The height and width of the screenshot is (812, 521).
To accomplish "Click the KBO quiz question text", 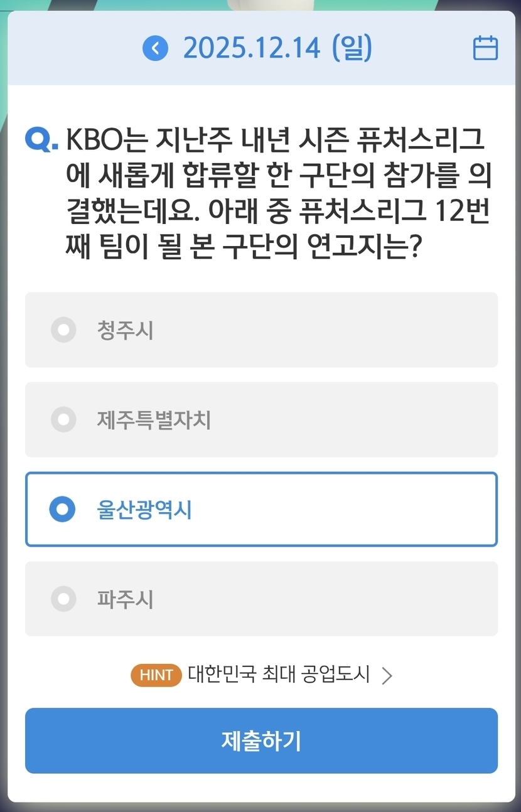I will point(276,196).
